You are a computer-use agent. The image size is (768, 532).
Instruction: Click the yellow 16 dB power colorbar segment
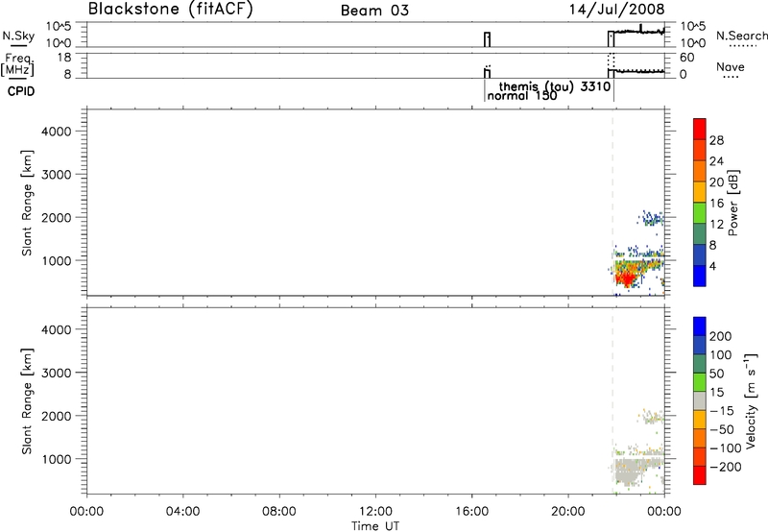click(700, 191)
